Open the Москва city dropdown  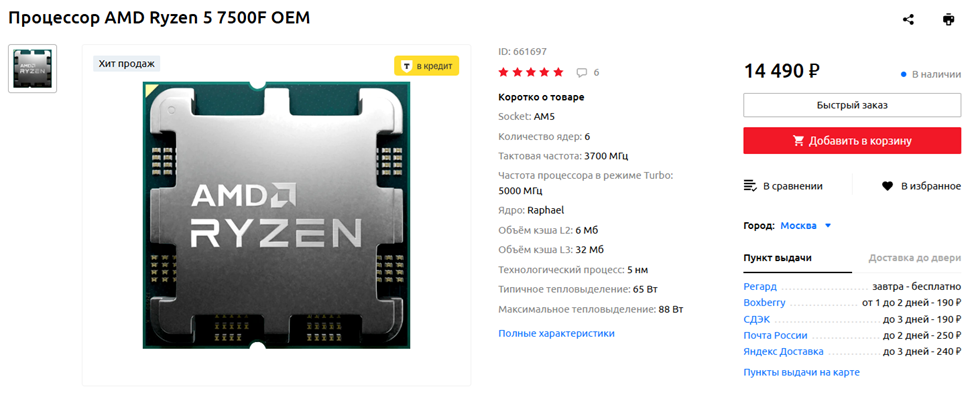(x=806, y=225)
